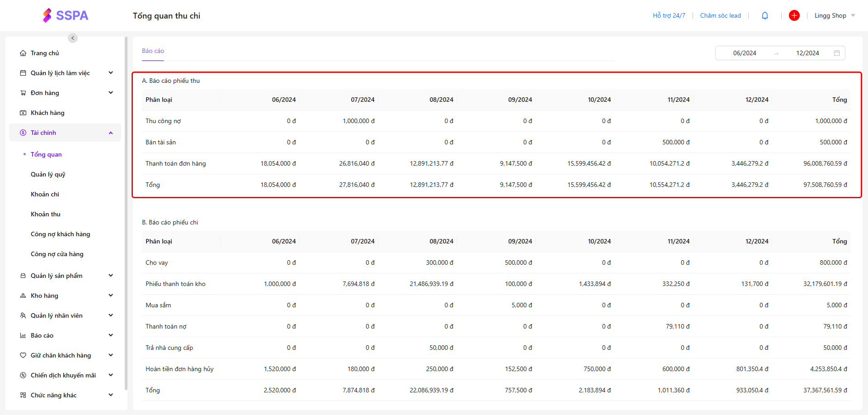Open Công nợ khách hàng submenu item
This screenshot has width=868, height=415.
pos(60,234)
